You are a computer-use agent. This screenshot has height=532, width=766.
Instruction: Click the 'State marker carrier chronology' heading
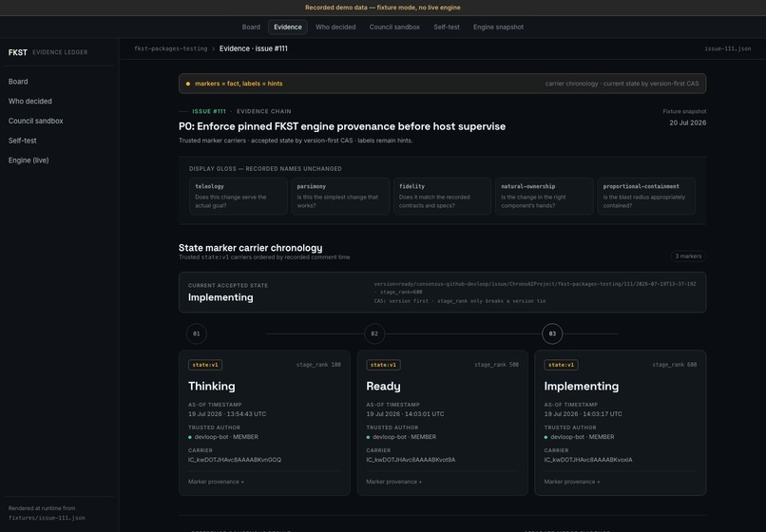tap(251, 248)
